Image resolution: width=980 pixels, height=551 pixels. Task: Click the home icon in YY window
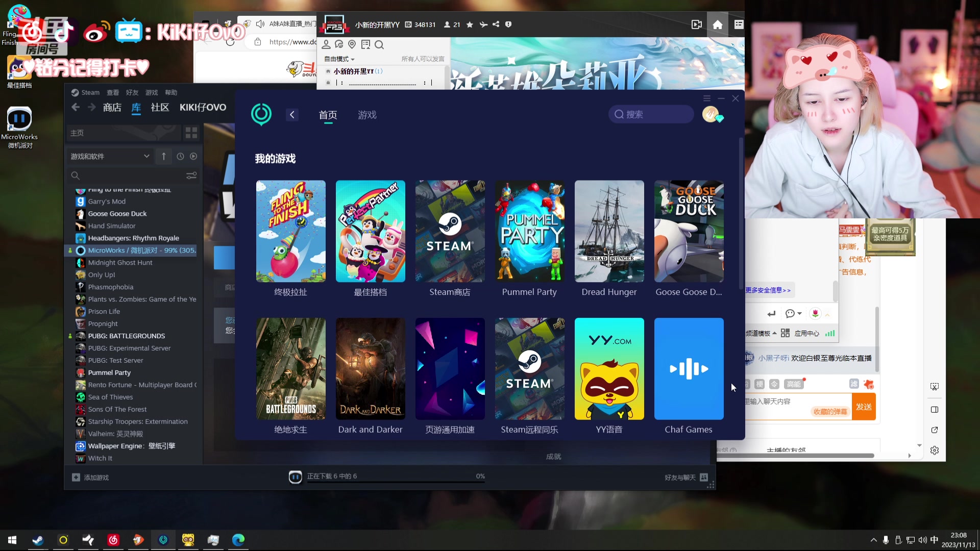[x=718, y=24]
